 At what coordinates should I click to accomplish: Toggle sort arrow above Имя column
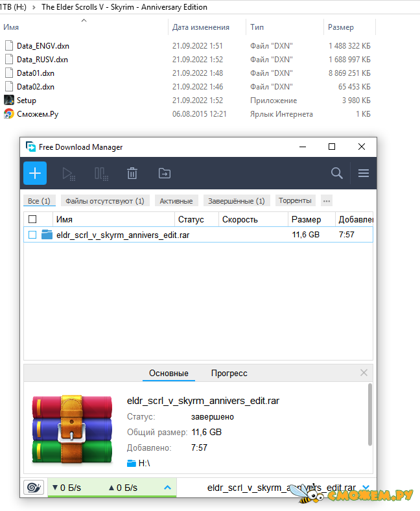pyautogui.click(x=84, y=21)
